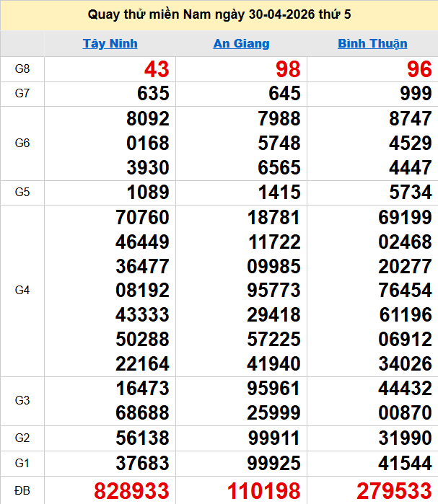Click An Giang G6 number 7988
438x504 pixels.
tap(279, 118)
